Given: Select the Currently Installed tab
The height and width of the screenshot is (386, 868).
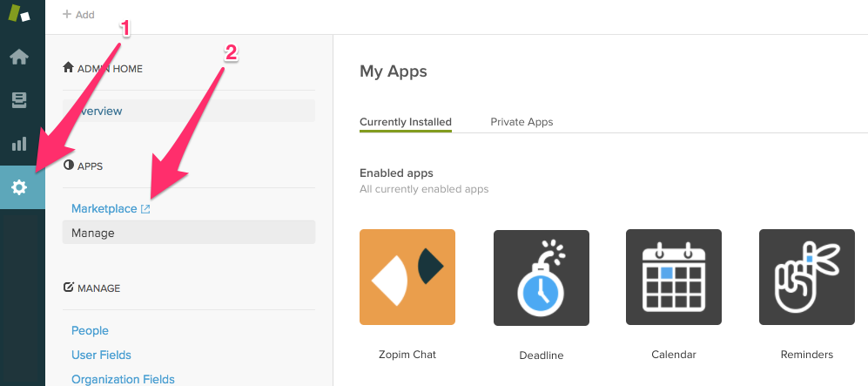Looking at the screenshot, I should 406,122.
